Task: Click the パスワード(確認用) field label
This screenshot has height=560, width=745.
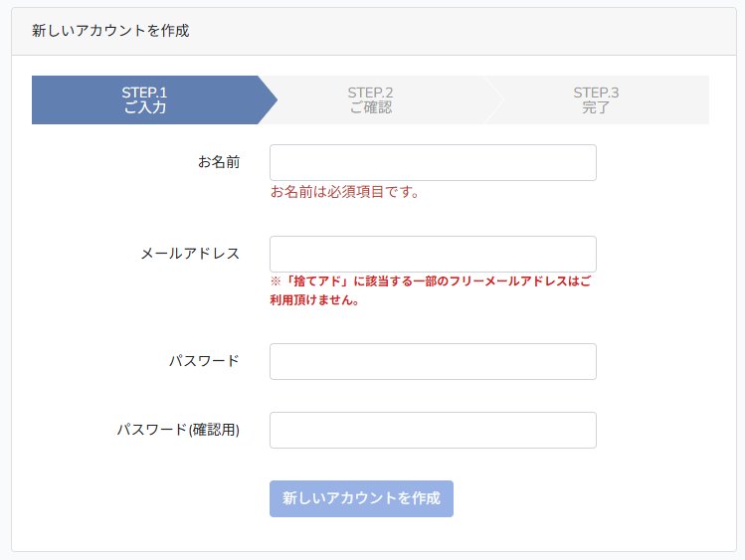Action: [178, 430]
